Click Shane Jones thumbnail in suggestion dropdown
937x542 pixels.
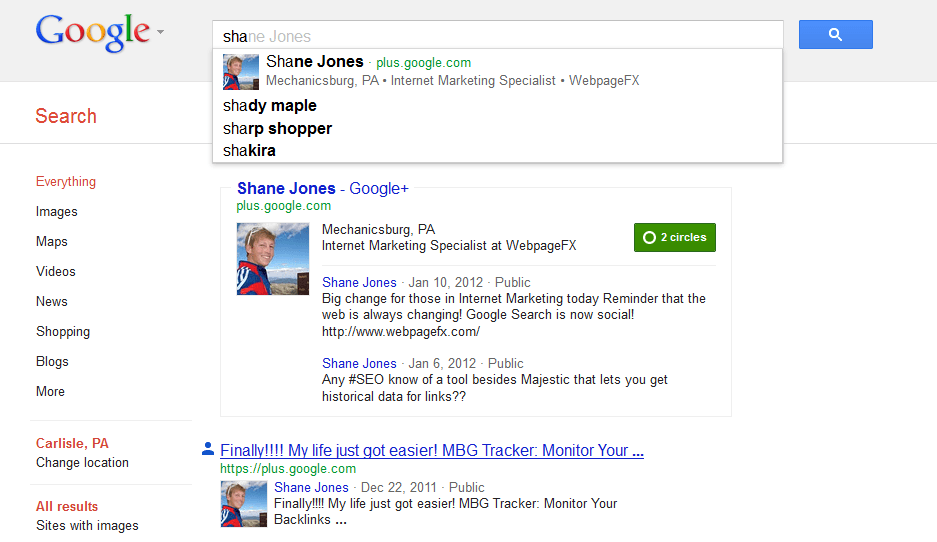click(241, 72)
